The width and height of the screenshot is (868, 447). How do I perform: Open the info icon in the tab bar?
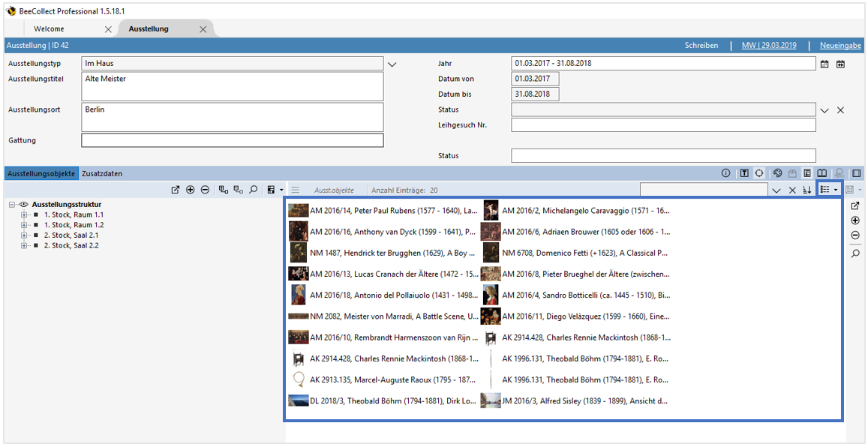click(x=725, y=173)
